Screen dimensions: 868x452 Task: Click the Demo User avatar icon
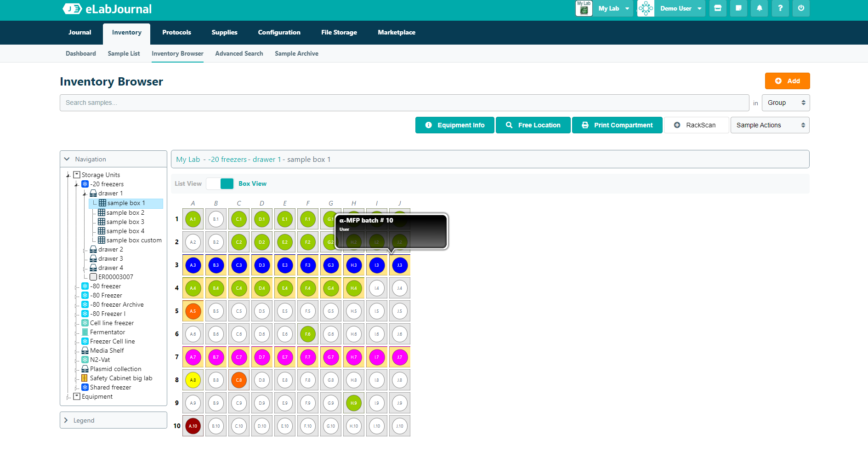[646, 8]
